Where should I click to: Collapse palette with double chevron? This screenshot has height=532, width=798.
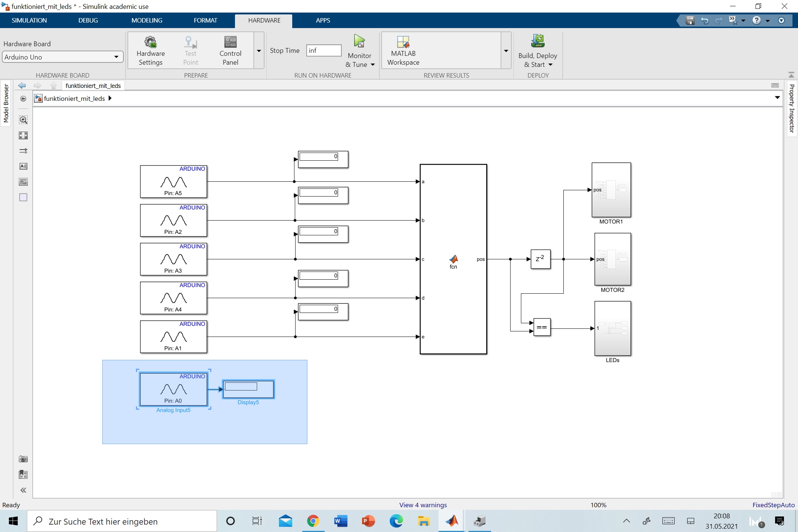click(x=23, y=490)
